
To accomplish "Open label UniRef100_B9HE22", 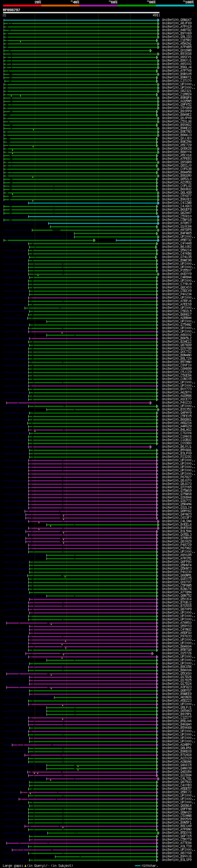I will click(x=177, y=128).
